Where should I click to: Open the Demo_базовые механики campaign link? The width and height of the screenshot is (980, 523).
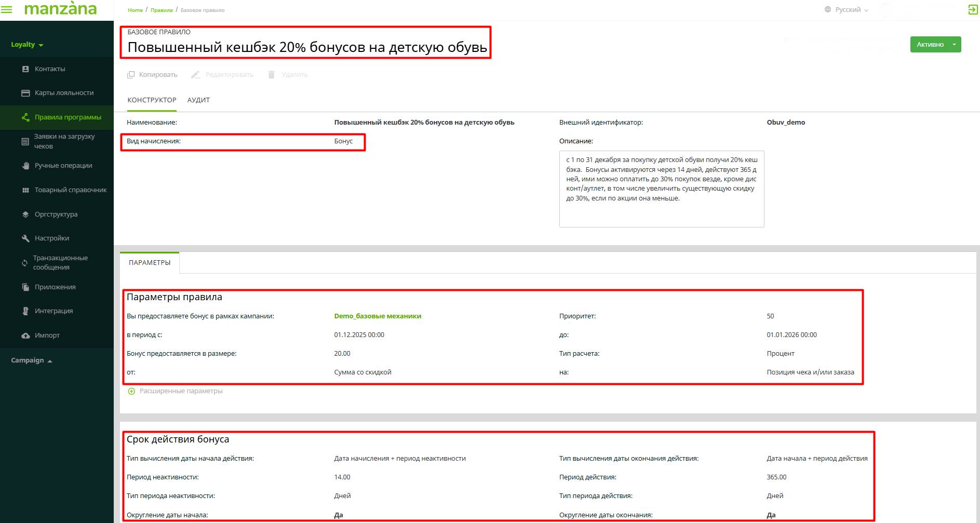click(x=378, y=316)
